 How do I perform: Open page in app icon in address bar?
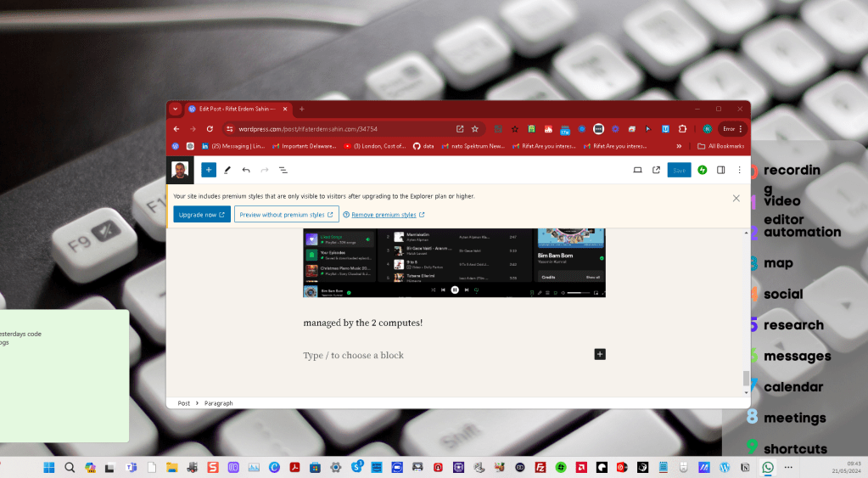click(x=460, y=129)
